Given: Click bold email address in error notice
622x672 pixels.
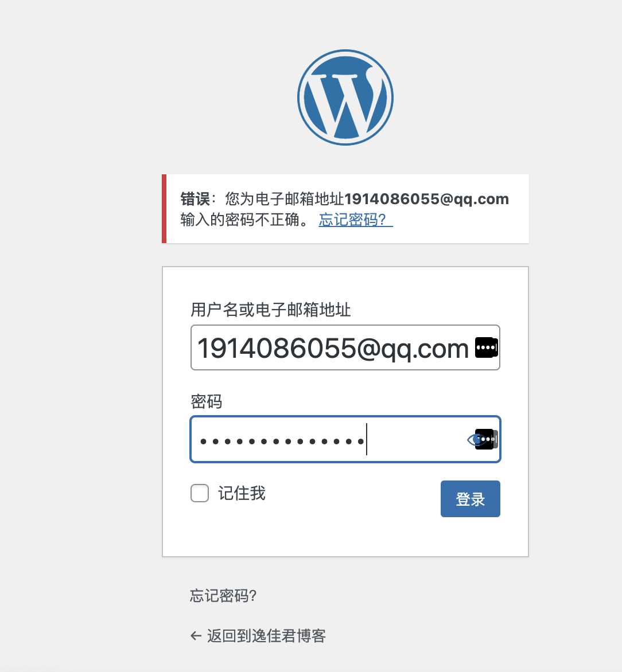Looking at the screenshot, I should click(426, 199).
